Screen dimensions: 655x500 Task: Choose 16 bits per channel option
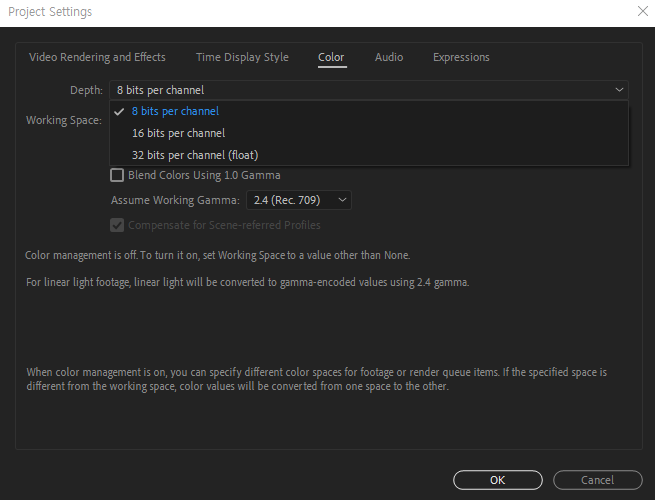369,133
